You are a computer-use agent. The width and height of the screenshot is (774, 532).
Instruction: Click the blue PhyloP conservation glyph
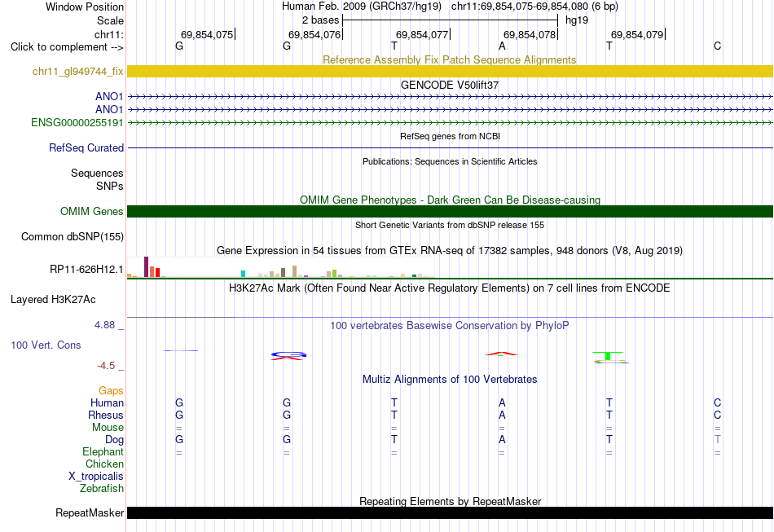pos(288,356)
